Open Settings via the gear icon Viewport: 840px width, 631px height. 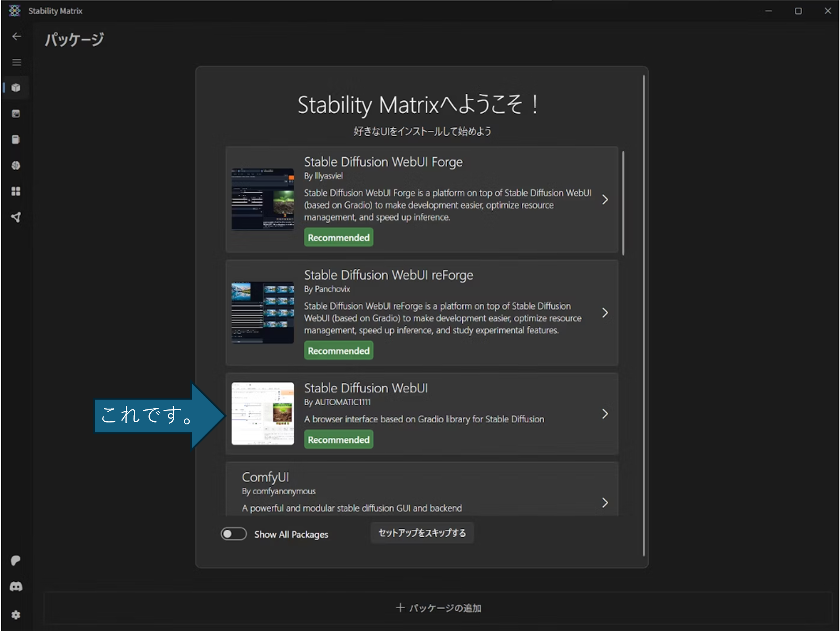16,614
